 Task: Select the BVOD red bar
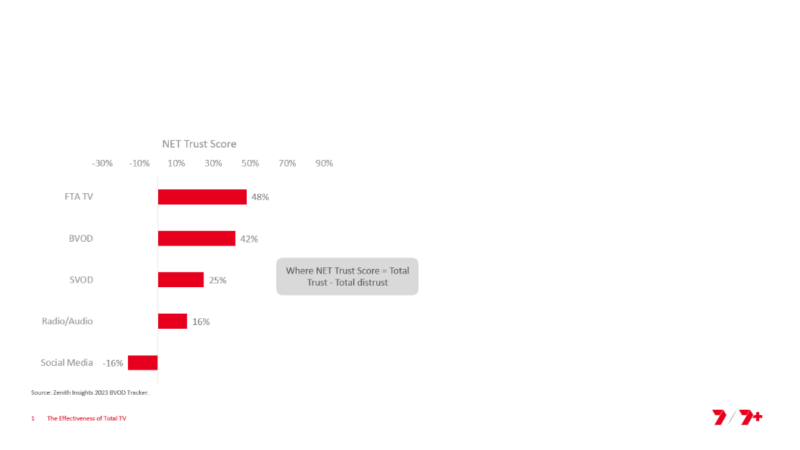pyautogui.click(x=196, y=238)
